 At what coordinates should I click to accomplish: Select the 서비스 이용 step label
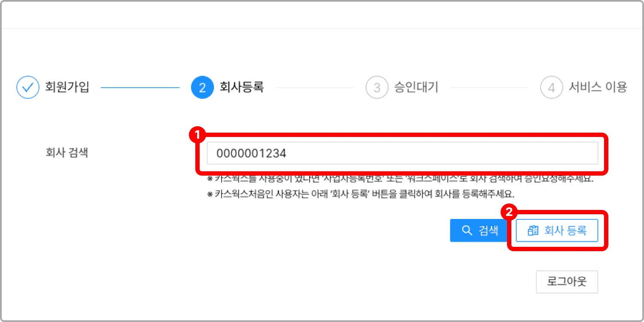click(x=598, y=87)
